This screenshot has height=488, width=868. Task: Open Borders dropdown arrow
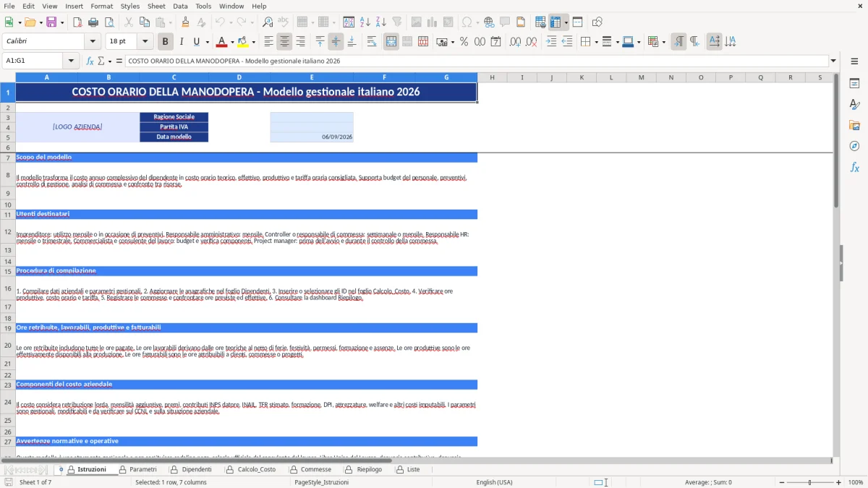[x=596, y=42]
